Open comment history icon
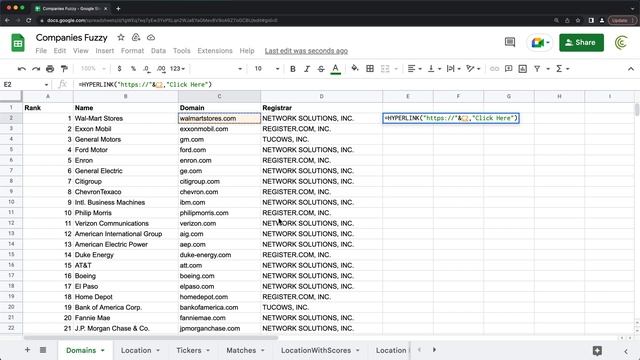Screen dimensions: 640x360 pos(510,42)
